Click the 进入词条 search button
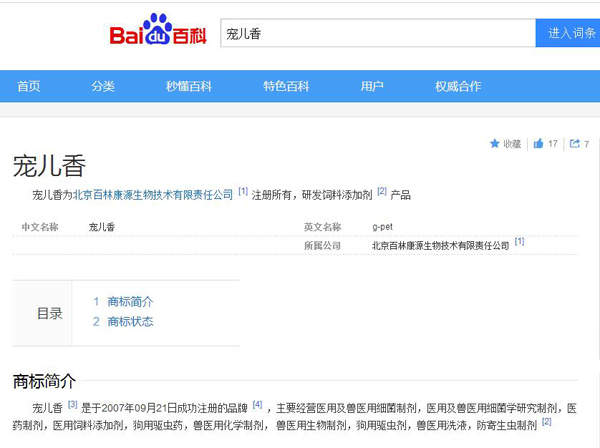 570,33
